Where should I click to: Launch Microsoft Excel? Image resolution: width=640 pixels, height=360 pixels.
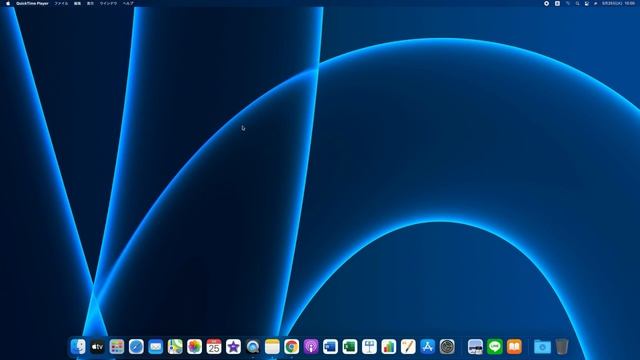350,347
